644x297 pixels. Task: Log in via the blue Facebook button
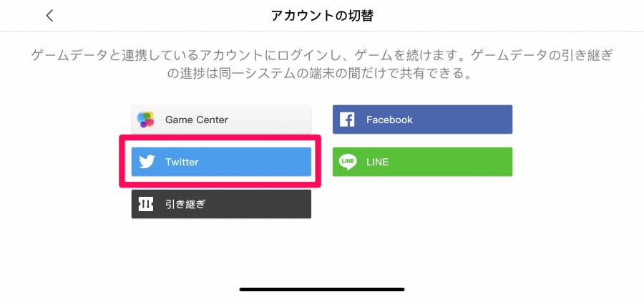tap(422, 120)
